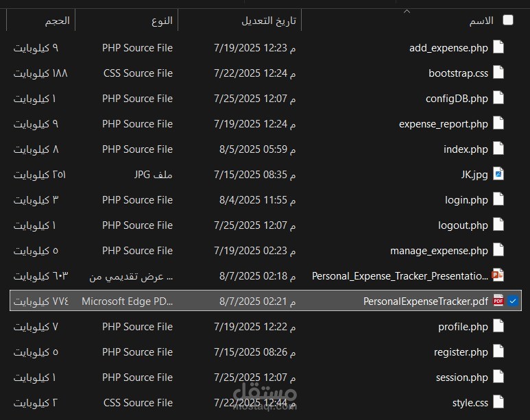The width and height of the screenshot is (530, 420).
Task: Select the JK.jpg file name
Action: pos(474,175)
